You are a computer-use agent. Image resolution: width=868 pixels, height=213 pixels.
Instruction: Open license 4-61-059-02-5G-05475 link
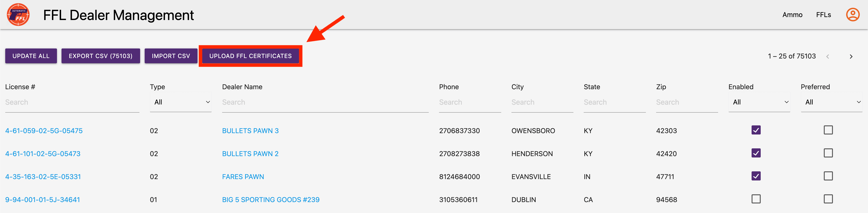coord(44,131)
